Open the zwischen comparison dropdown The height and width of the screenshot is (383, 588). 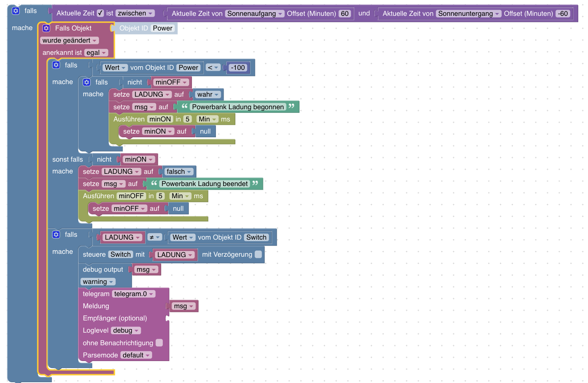[136, 13]
